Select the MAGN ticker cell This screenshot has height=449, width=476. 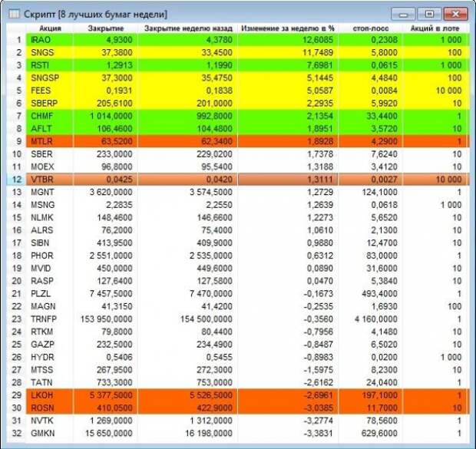[50, 306]
